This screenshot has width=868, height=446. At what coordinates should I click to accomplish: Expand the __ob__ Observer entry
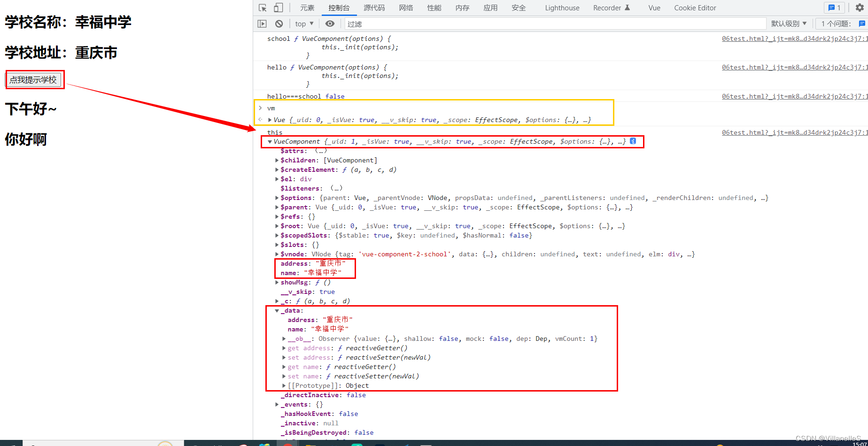284,338
